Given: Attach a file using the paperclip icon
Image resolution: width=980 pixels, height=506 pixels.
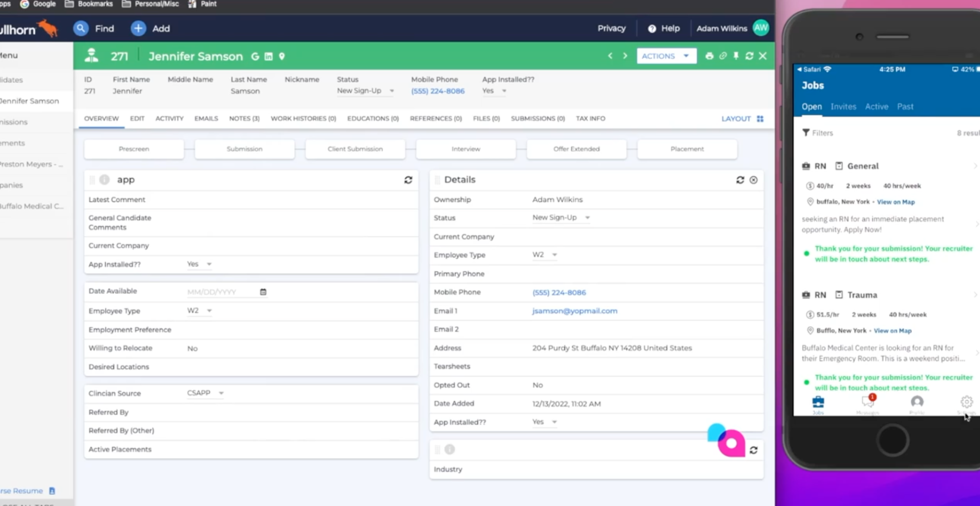Looking at the screenshot, I should tap(723, 56).
